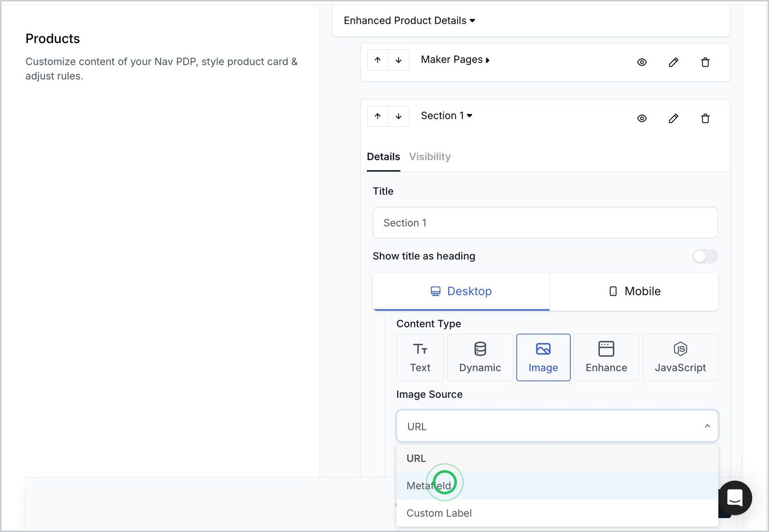The image size is (769, 532).
Task: Switch to the Visibility tab
Action: 430,157
